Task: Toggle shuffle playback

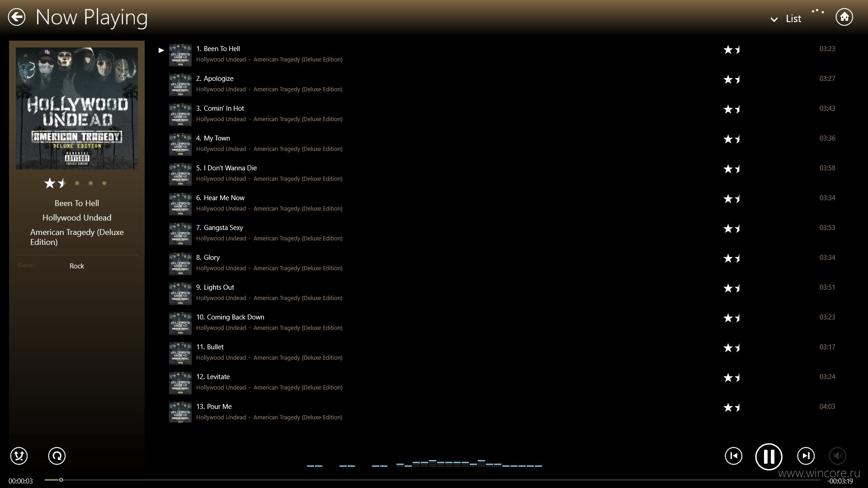Action: 19,456
